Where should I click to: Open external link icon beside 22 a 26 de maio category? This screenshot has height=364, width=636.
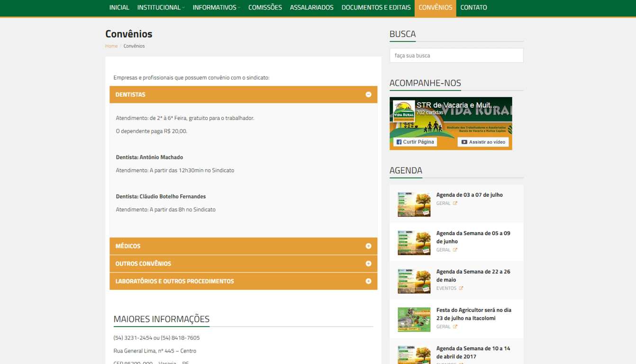point(461,288)
